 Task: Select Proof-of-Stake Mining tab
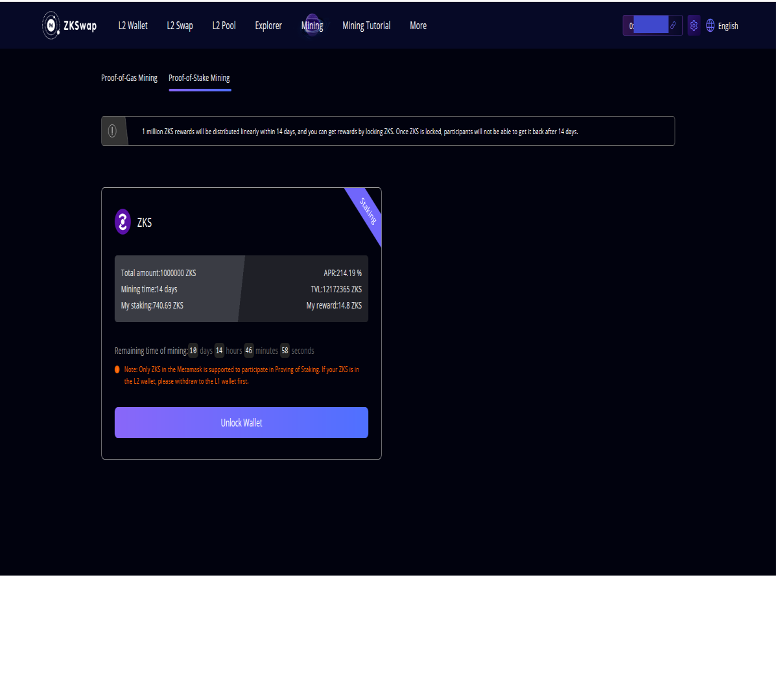coord(199,78)
